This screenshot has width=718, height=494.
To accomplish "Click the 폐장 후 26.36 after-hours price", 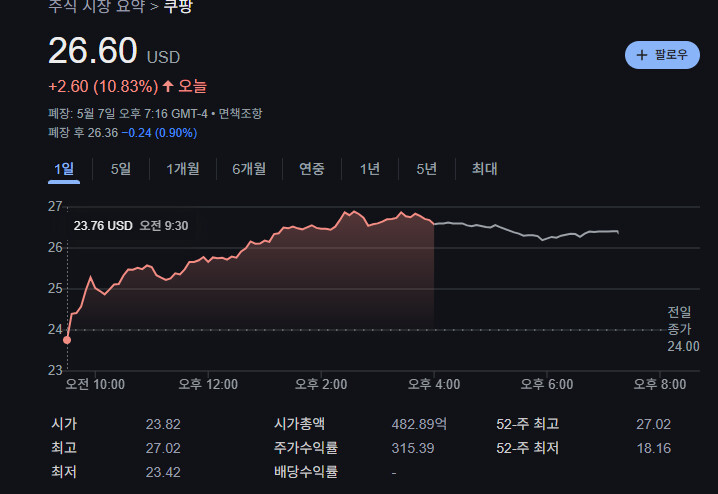I will (x=83, y=133).
